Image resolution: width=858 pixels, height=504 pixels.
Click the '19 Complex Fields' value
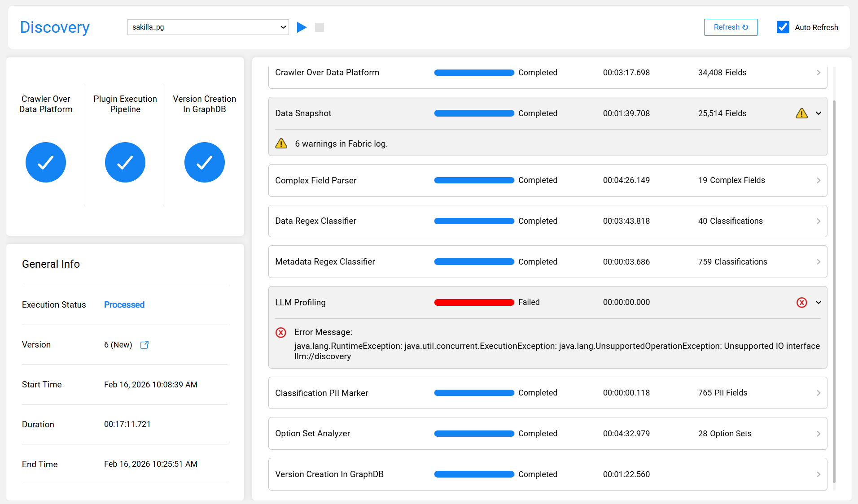[x=731, y=180]
